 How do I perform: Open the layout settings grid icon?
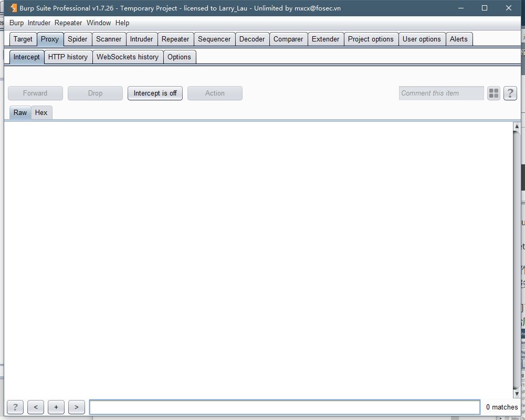(493, 93)
